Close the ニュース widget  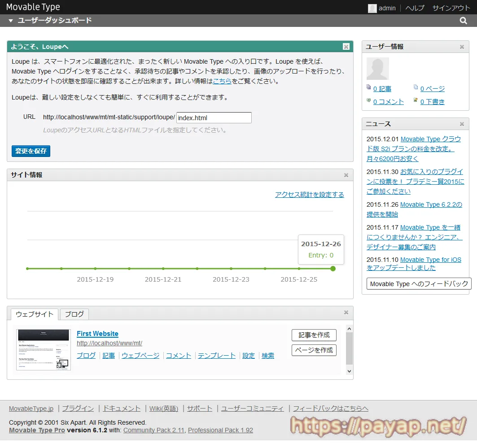point(462,124)
